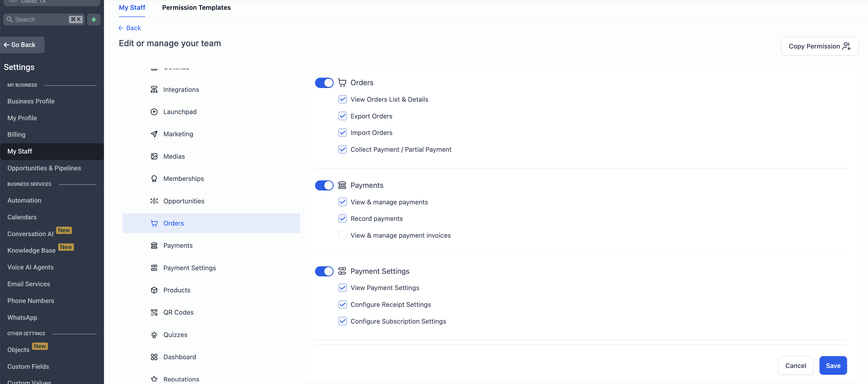Viewport: 868px width, 384px height.
Task: Switch to Permission Templates tab
Action: click(x=196, y=7)
